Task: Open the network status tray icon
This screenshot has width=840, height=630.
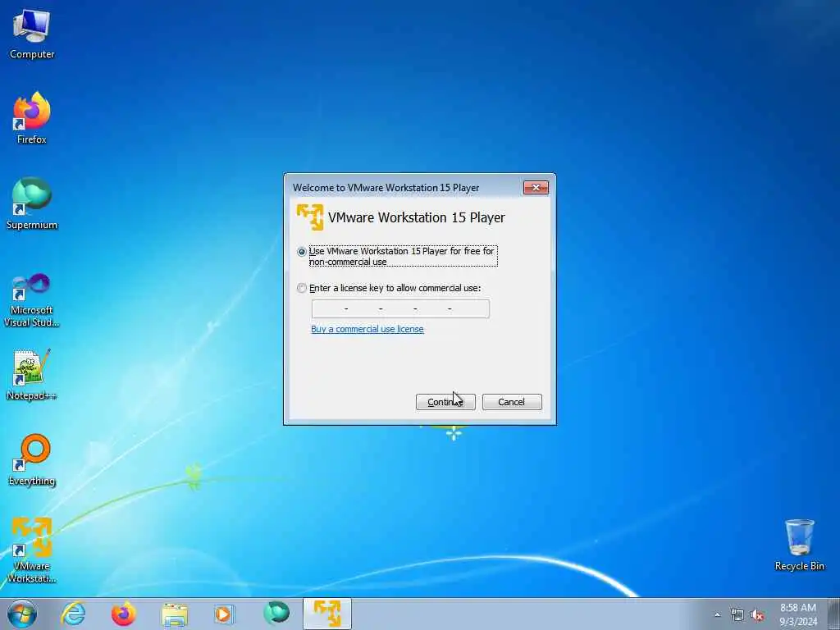Action: (737, 615)
